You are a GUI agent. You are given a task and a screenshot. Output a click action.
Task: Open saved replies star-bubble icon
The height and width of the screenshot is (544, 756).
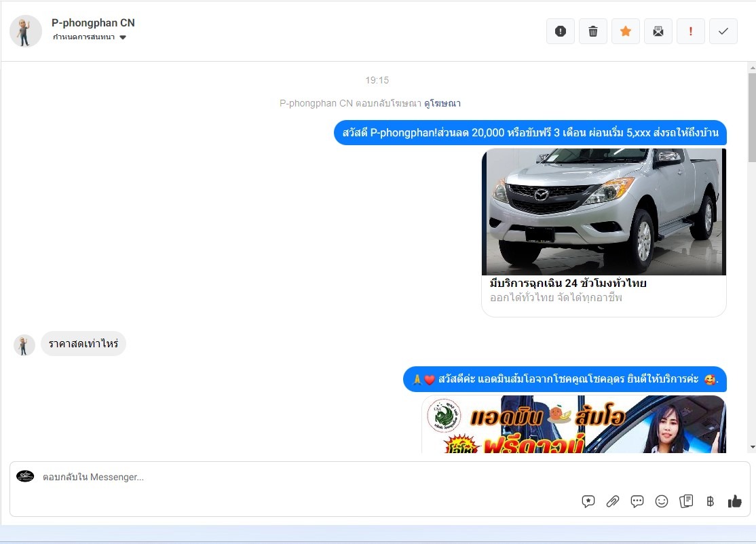(x=588, y=501)
